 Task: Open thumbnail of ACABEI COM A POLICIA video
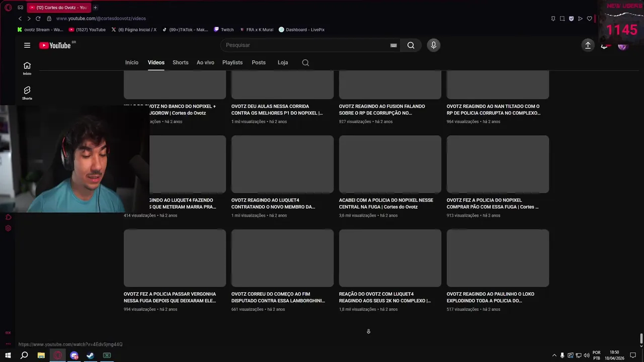click(x=390, y=164)
